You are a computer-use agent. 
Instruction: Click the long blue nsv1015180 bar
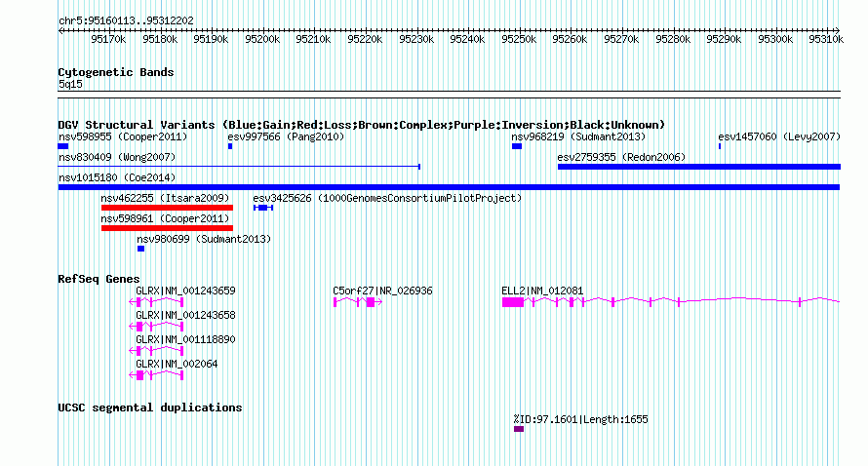pyautogui.click(x=449, y=187)
